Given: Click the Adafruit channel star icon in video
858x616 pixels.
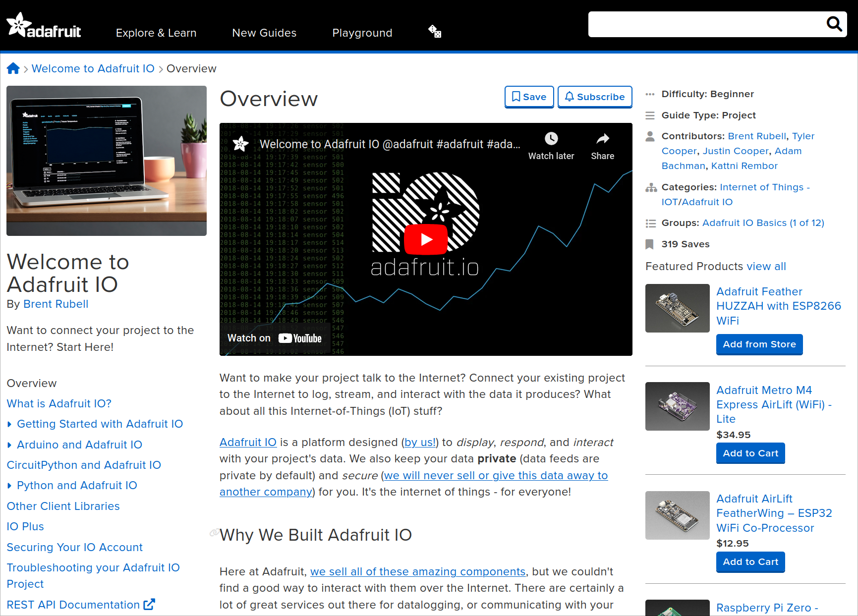Looking at the screenshot, I should (240, 144).
